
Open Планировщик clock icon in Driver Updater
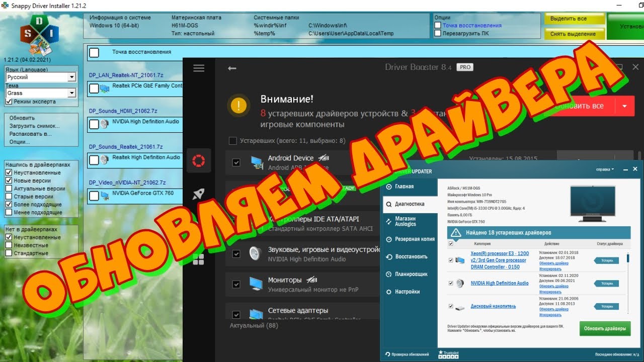(x=388, y=274)
